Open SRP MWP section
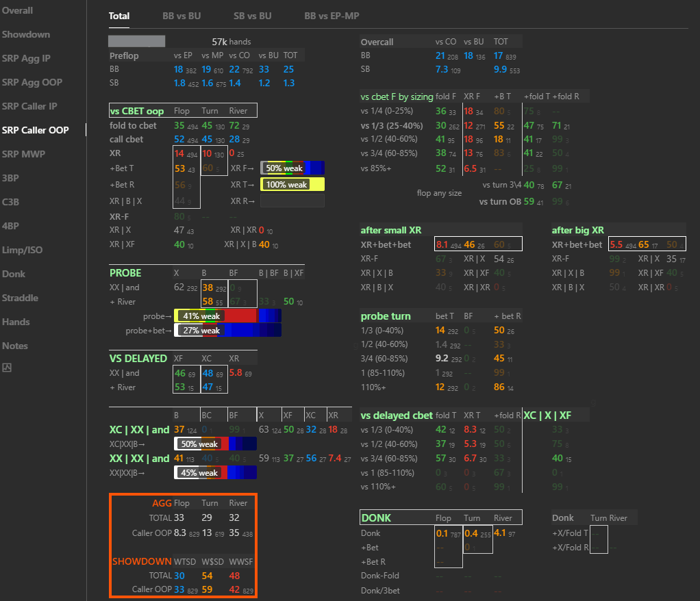This screenshot has width=700, height=601. 23,154
